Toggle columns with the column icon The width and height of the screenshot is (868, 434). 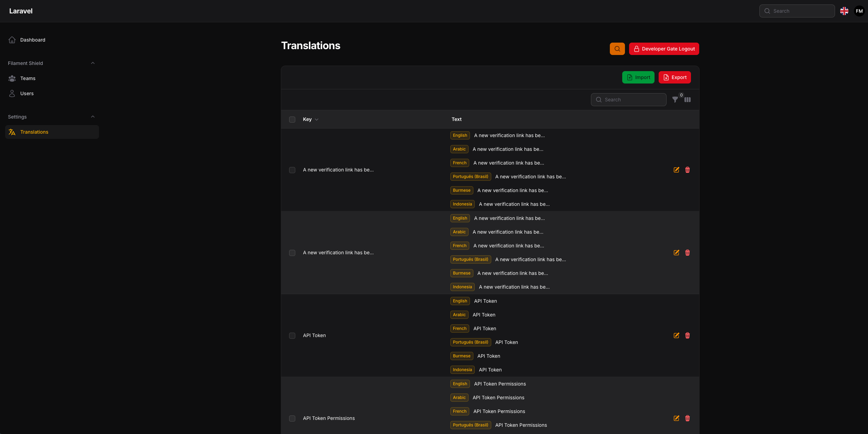click(x=687, y=100)
